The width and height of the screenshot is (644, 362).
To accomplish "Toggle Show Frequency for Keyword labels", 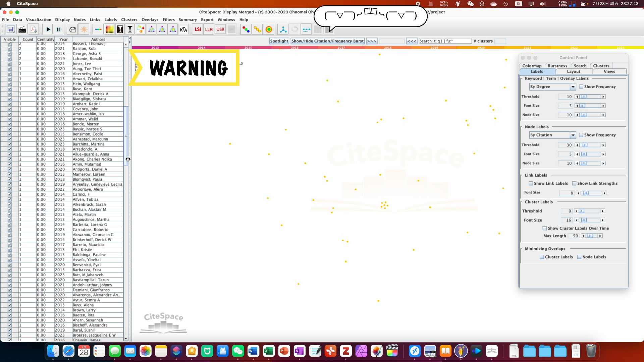I will 581,86.
